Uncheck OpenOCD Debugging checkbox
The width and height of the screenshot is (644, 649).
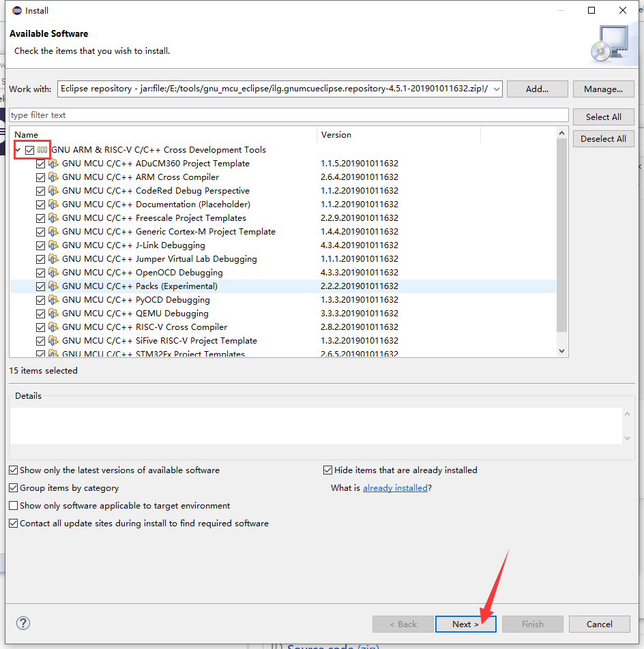pyautogui.click(x=40, y=273)
